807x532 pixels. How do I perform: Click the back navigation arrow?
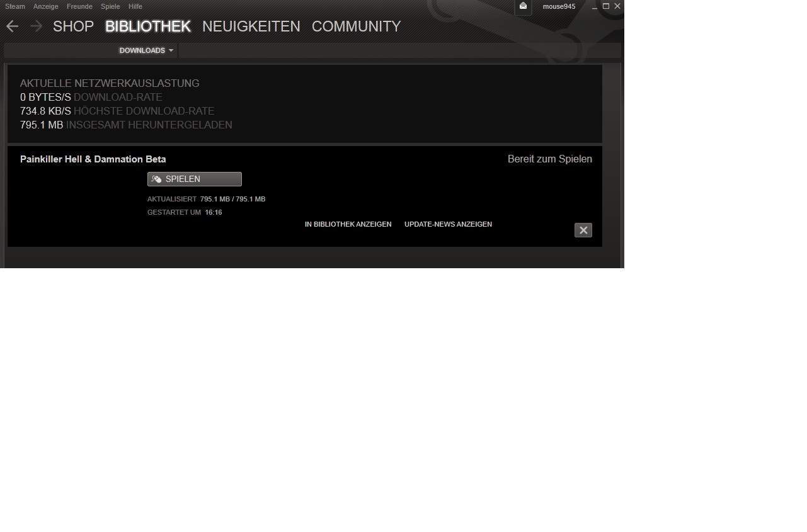pyautogui.click(x=12, y=26)
